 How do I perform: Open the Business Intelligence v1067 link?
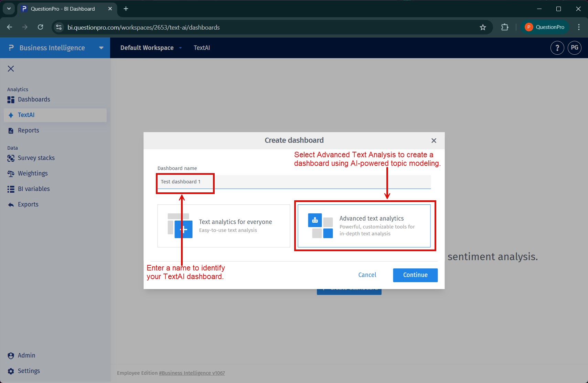pos(192,373)
